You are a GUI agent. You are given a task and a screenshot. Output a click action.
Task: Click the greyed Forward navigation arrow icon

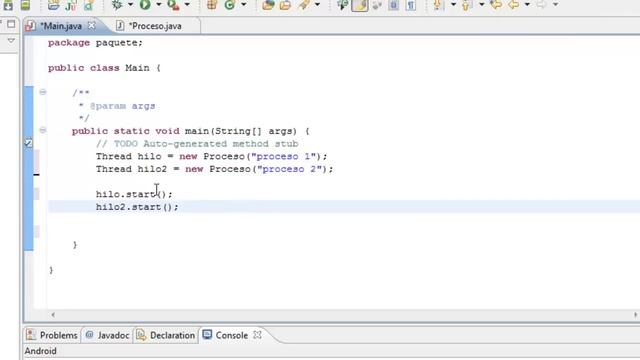point(541,5)
